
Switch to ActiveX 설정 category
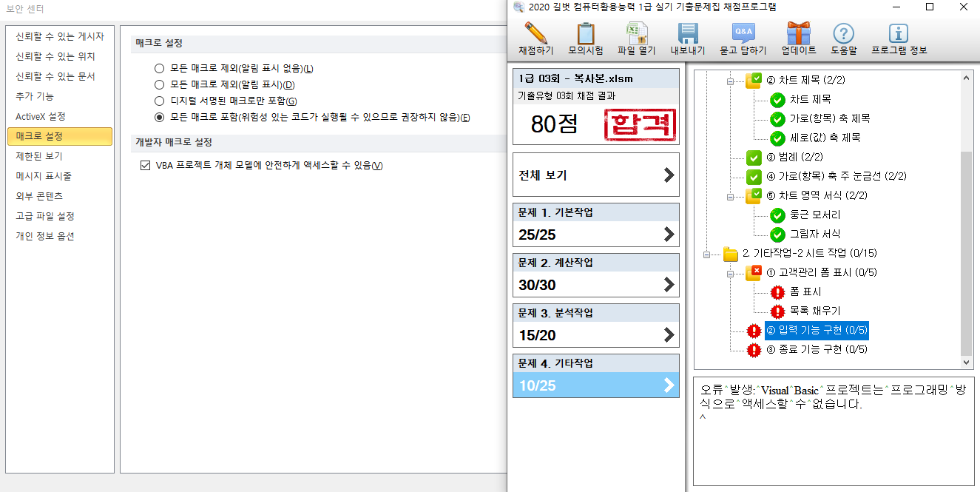[x=41, y=116]
